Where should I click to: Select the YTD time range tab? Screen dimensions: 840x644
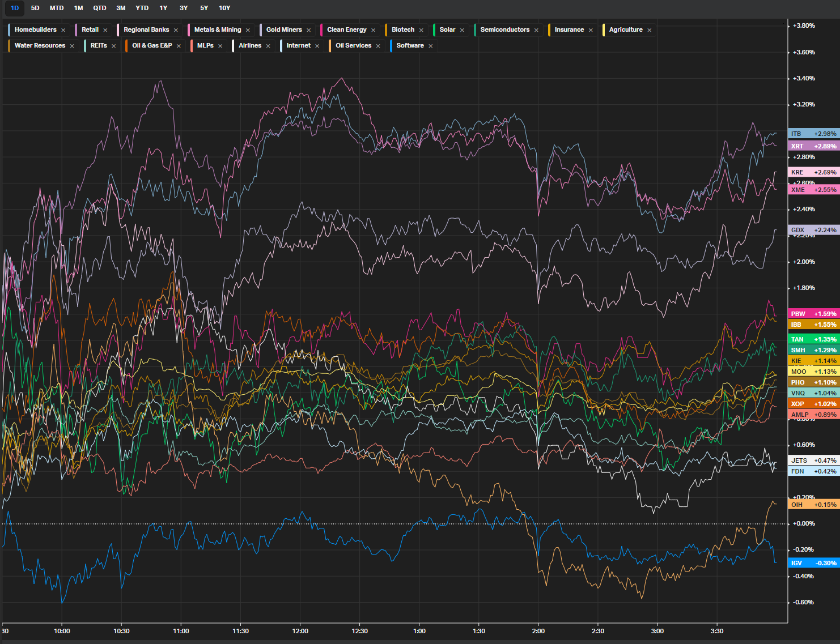142,8
